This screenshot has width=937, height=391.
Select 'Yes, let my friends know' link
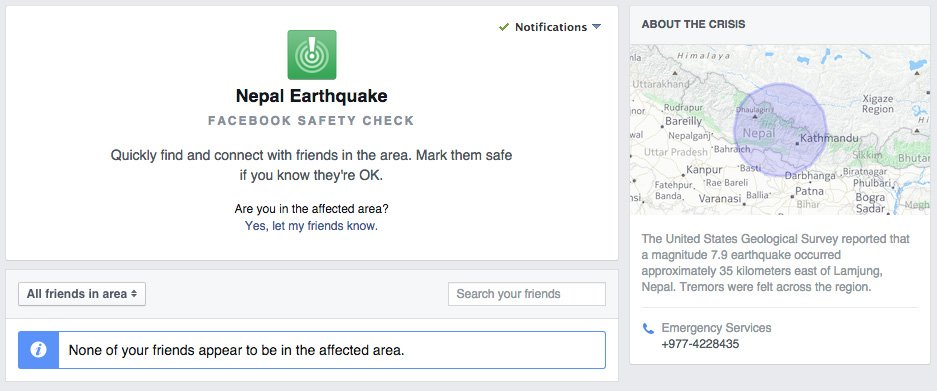pos(311,226)
